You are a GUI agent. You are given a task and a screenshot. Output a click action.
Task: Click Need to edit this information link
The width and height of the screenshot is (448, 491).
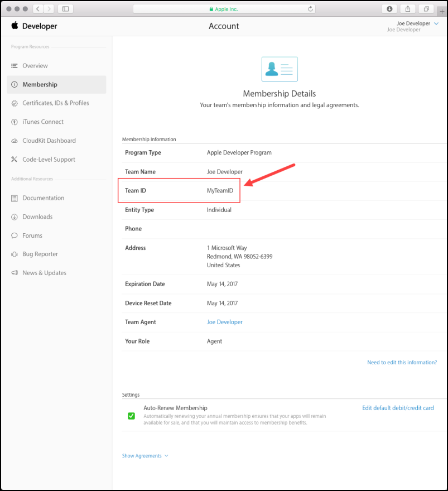(x=402, y=362)
